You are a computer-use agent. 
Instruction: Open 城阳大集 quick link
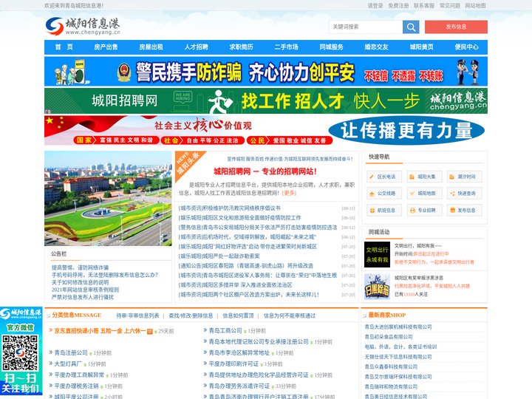coord(424,177)
